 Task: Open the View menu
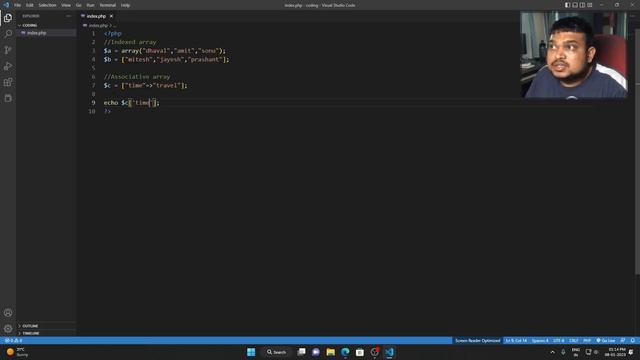coord(66,5)
